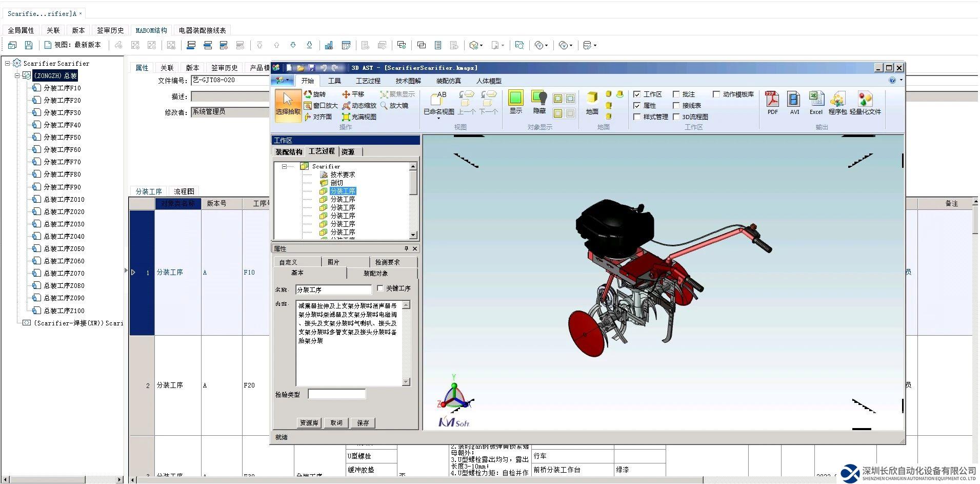
Task: Click the 显示 show object icon
Action: click(x=515, y=102)
